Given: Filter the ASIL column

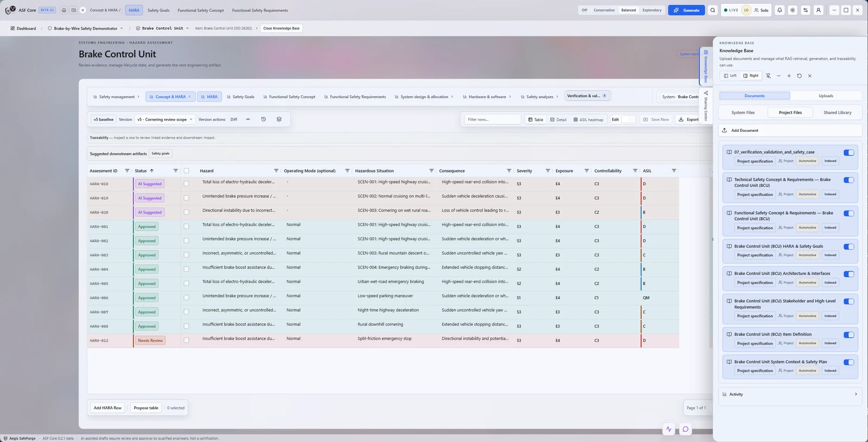Looking at the screenshot, I should coord(674,171).
